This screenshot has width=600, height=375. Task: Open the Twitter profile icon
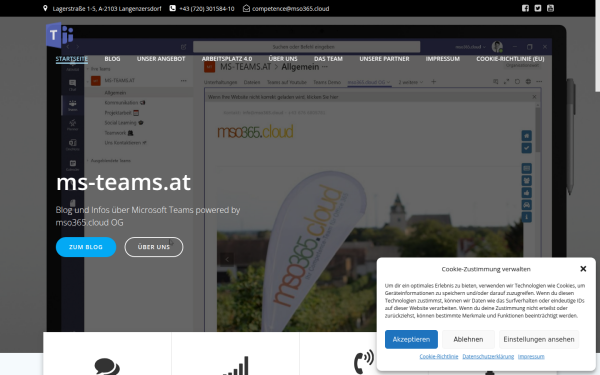[538, 8]
